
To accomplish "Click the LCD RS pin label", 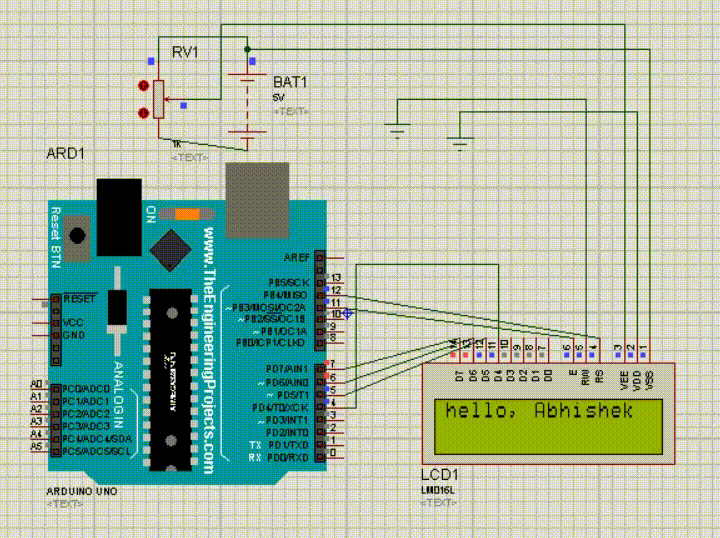I will [x=599, y=377].
